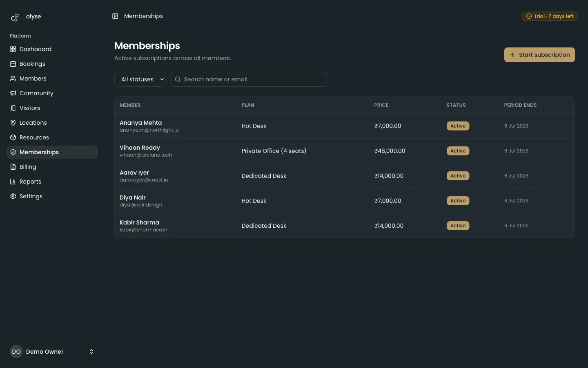
Task: Open Ananya Mehta's membership row
Action: point(345,126)
